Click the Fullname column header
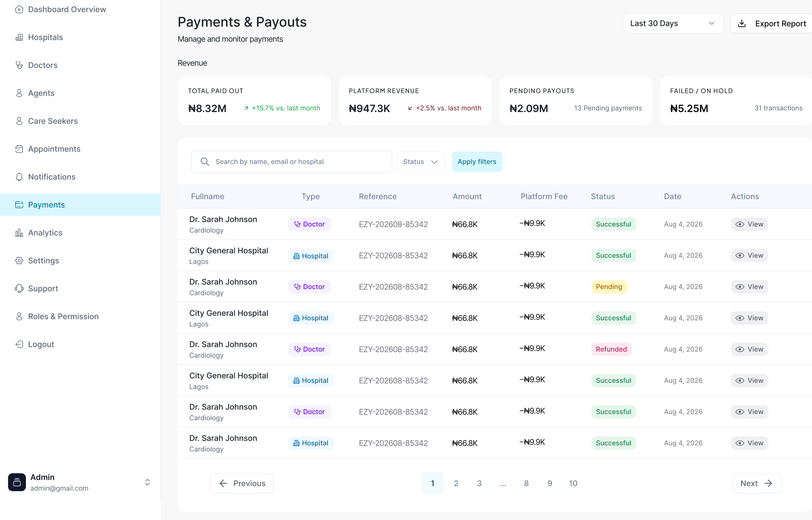Screen dimensions: 812x520 click(208, 196)
